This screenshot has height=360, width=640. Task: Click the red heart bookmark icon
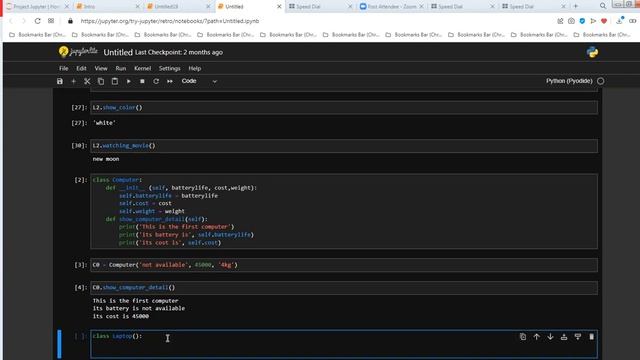(604, 21)
